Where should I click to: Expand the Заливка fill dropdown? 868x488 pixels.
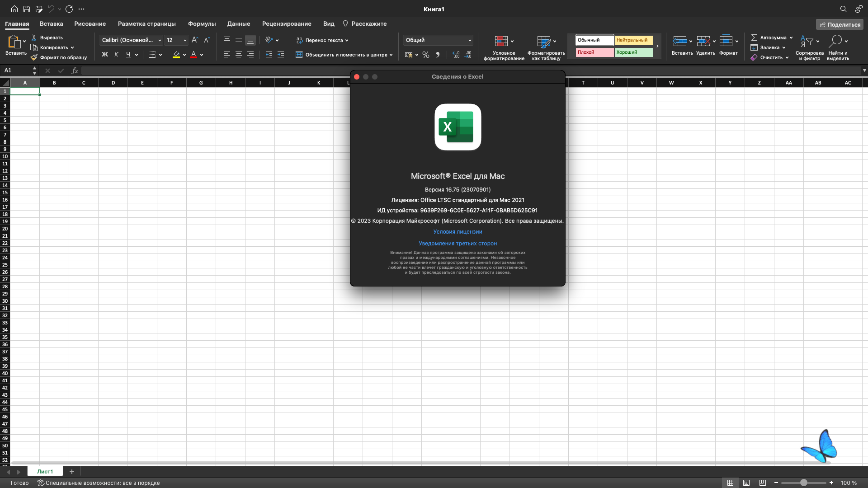coord(784,47)
